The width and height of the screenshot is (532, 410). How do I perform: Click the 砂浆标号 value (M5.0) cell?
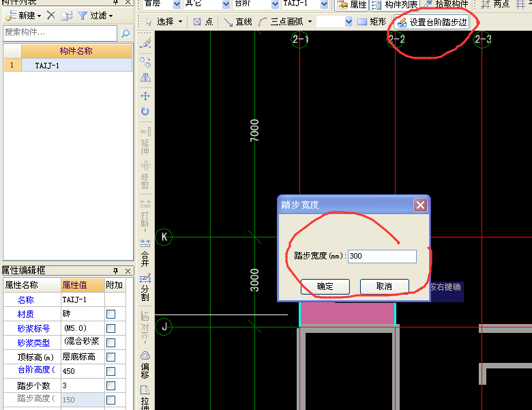coord(83,328)
